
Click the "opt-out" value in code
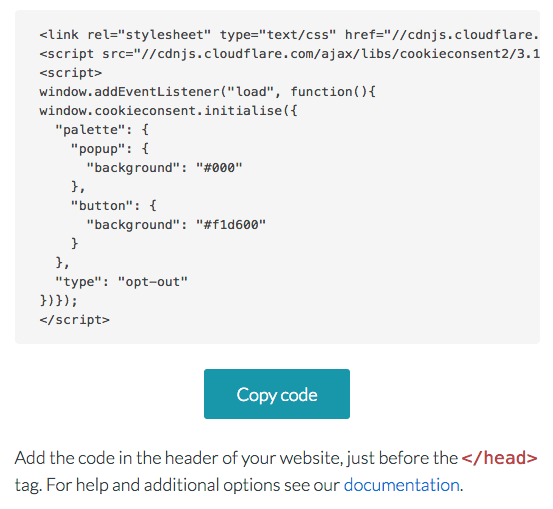point(153,282)
